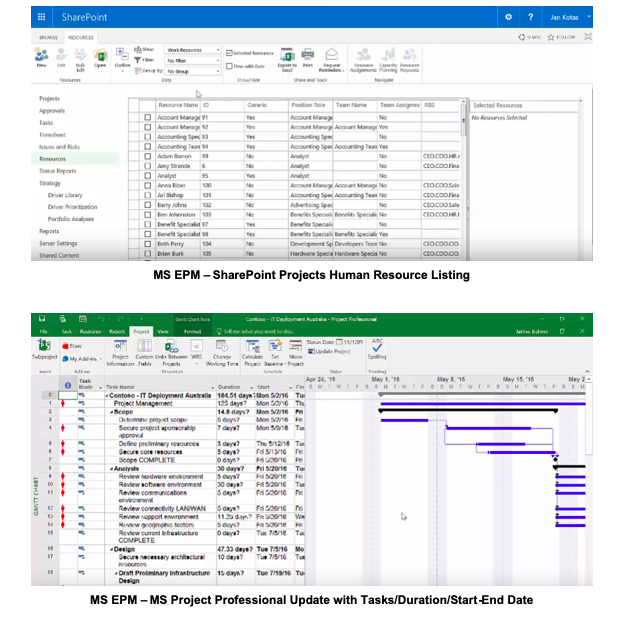Go to Approvals in SharePoint sidebar
The height and width of the screenshot is (636, 619).
tap(52, 111)
